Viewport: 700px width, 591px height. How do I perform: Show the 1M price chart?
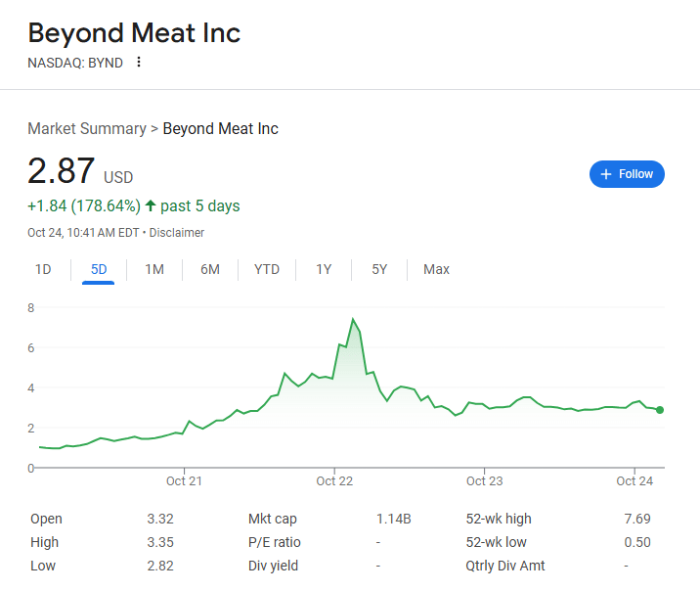point(154,269)
